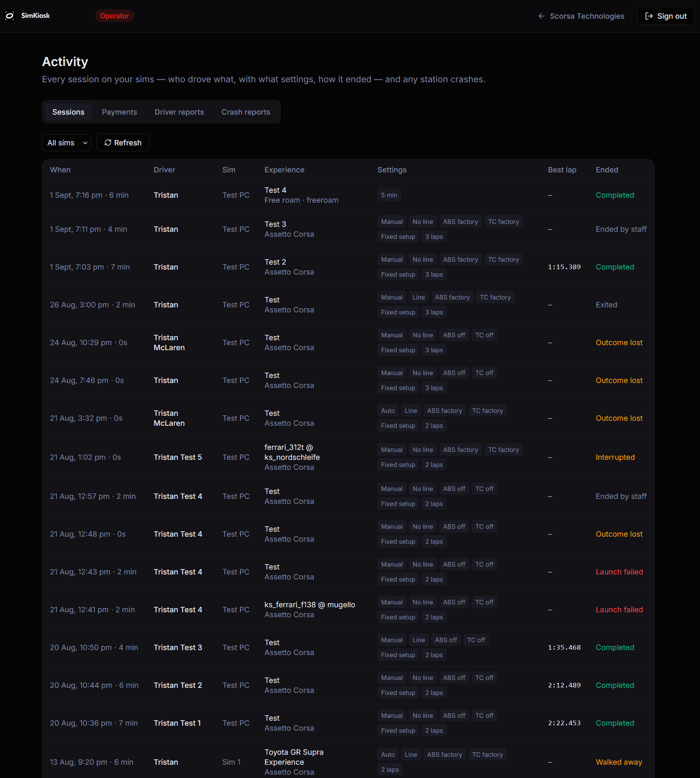The image size is (700, 778).
Task: Click the 'Settings' column header
Action: [x=392, y=170]
